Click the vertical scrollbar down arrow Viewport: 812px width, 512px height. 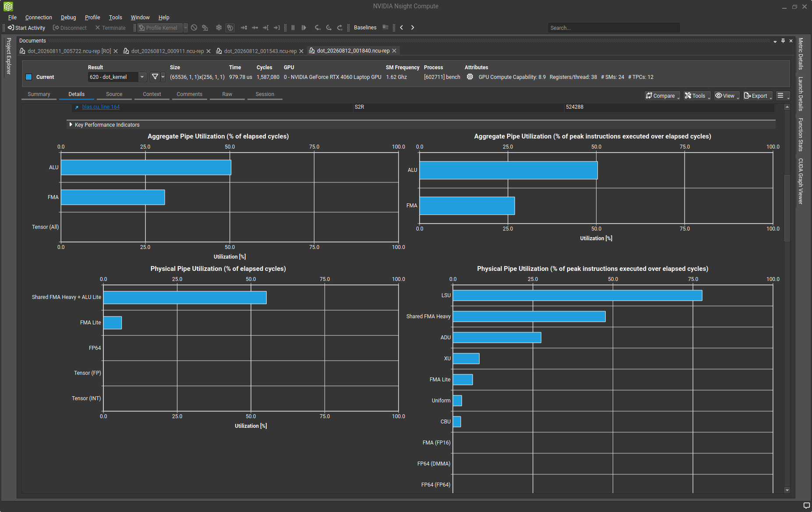[x=787, y=490]
